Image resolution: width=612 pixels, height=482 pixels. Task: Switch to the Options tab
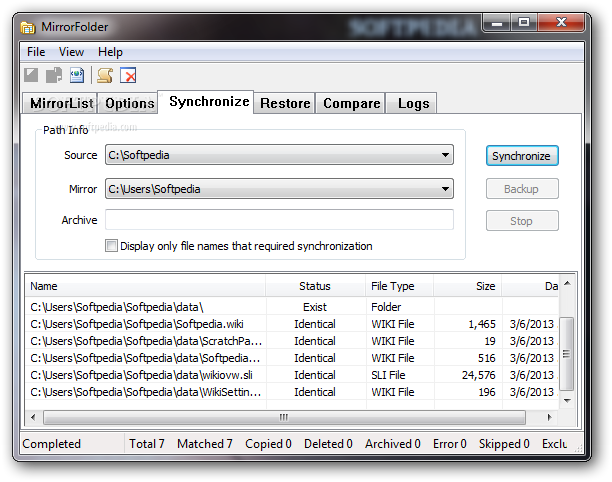click(129, 103)
